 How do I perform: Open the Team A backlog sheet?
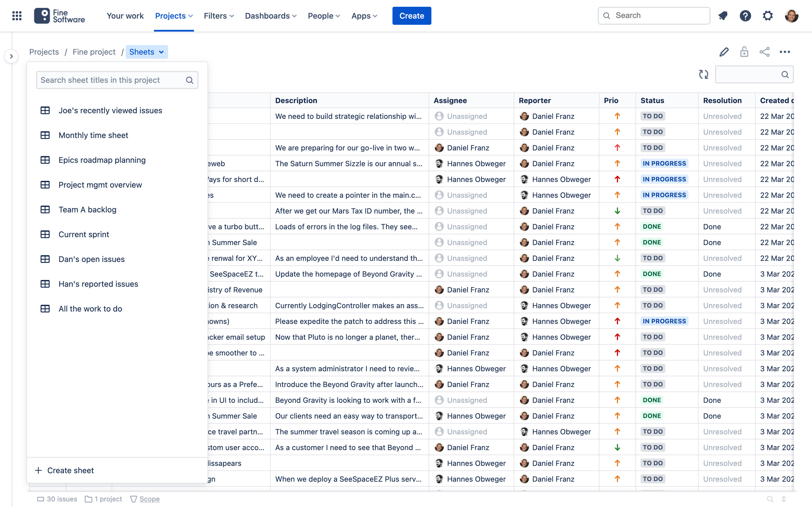click(87, 210)
